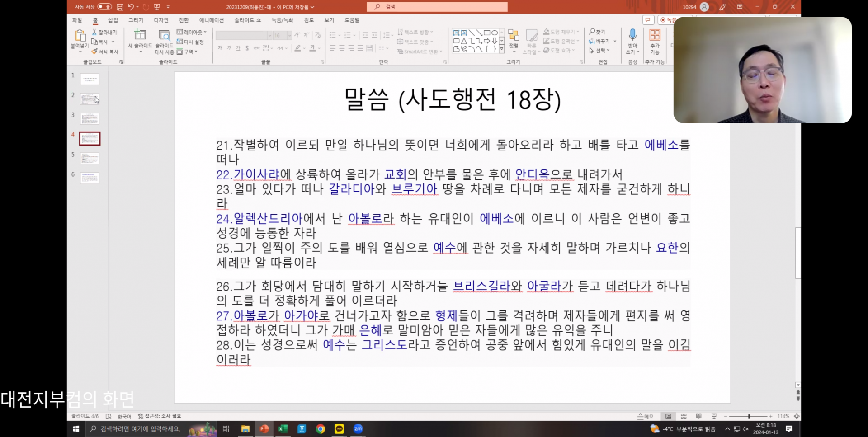Open the 파일 menu tab
Viewport: 868px width, 437px height.
pyautogui.click(x=77, y=20)
